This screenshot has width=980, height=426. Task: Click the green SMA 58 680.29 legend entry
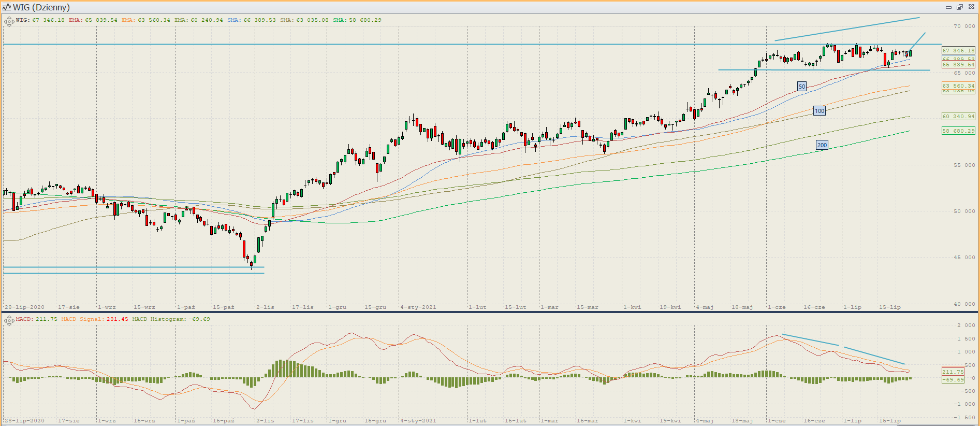click(357, 20)
